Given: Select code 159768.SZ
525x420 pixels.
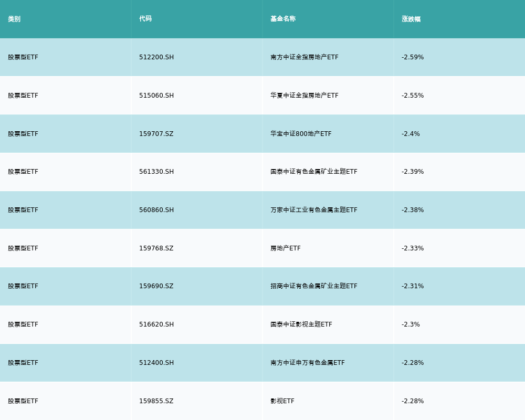Looking at the screenshot, I should (156, 248).
